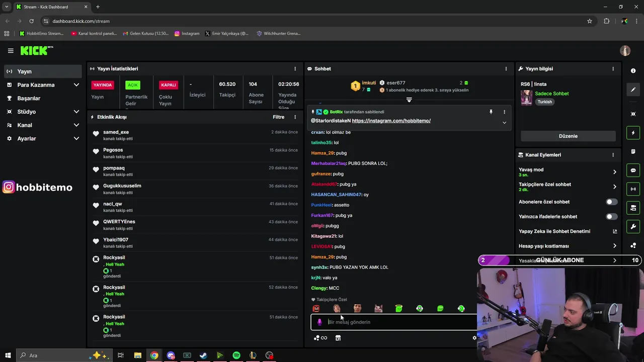Image resolution: width=644 pixels, height=362 pixels.
Task: Select the white cat emote
Action: click(x=378, y=308)
